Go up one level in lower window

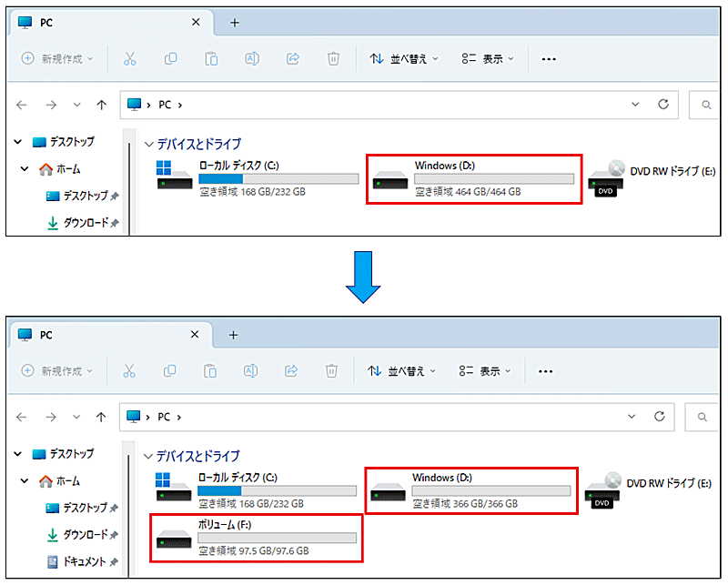click(x=101, y=417)
